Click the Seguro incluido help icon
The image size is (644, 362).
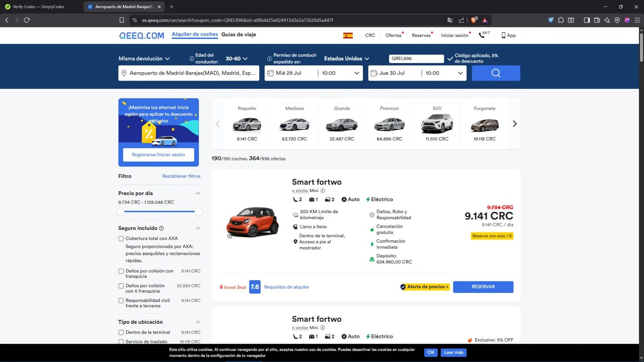click(x=161, y=228)
